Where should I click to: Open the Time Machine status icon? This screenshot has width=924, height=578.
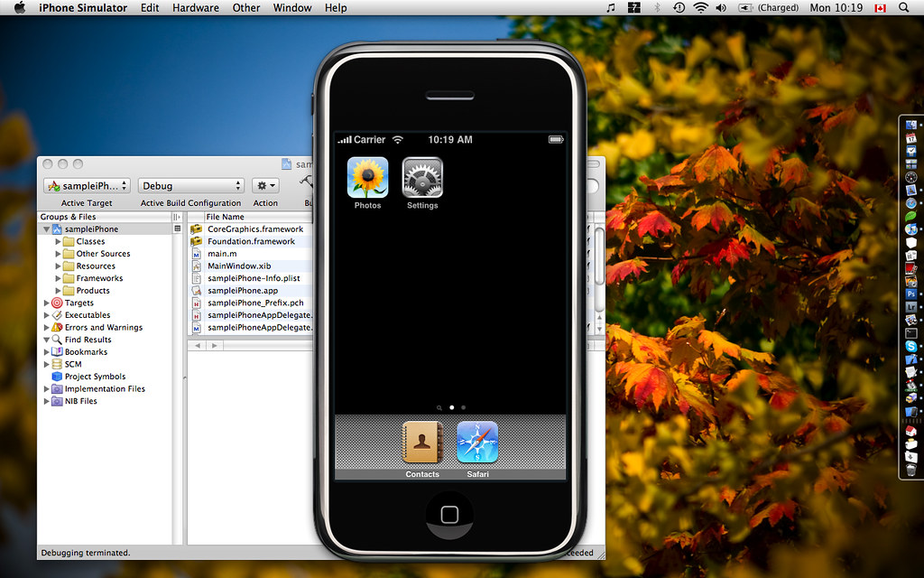tap(679, 7)
